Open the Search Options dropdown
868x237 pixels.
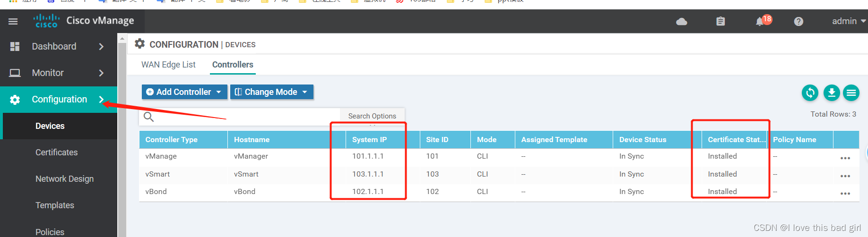pos(372,116)
